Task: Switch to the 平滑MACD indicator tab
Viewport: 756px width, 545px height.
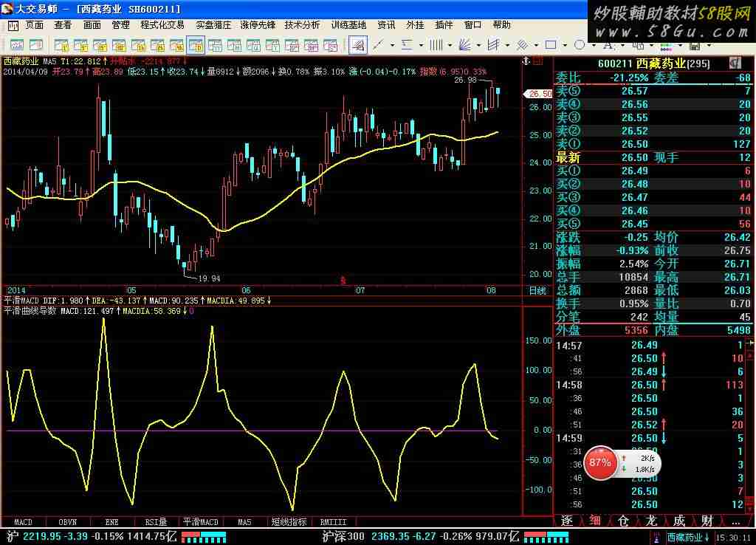Action: point(201,522)
